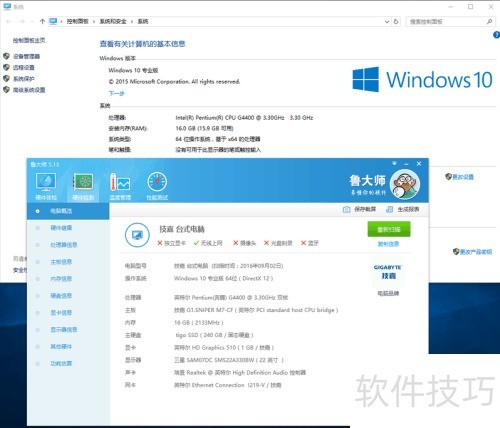Open 高级系统设置 from the left pane
Image resolution: width=500 pixels, height=428 pixels.
point(29,90)
